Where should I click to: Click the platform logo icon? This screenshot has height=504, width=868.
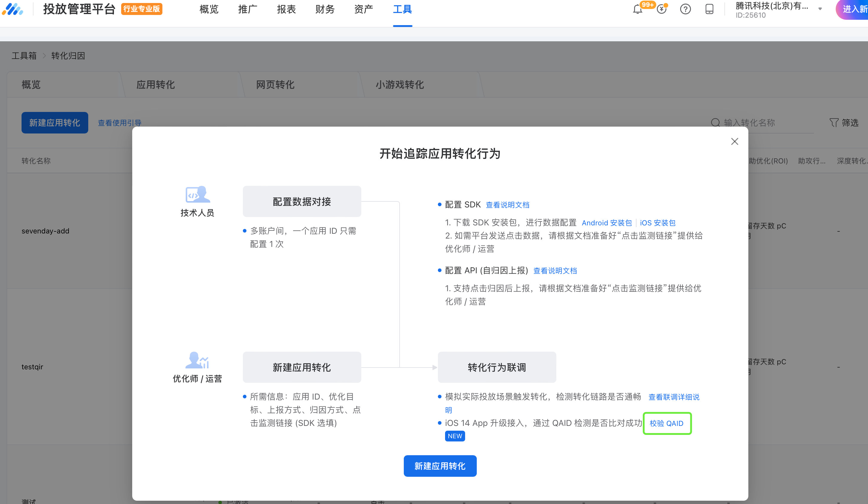[x=13, y=9]
